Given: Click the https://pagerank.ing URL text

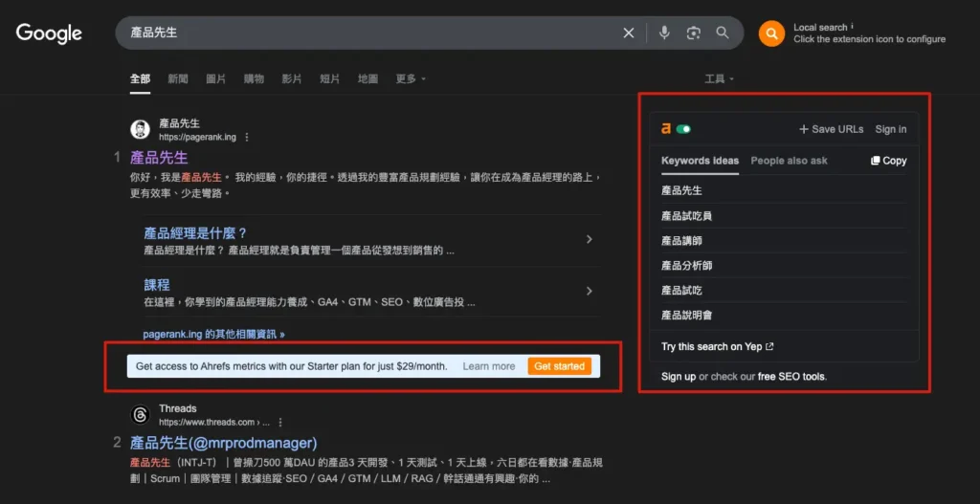Looking at the screenshot, I should [x=197, y=137].
